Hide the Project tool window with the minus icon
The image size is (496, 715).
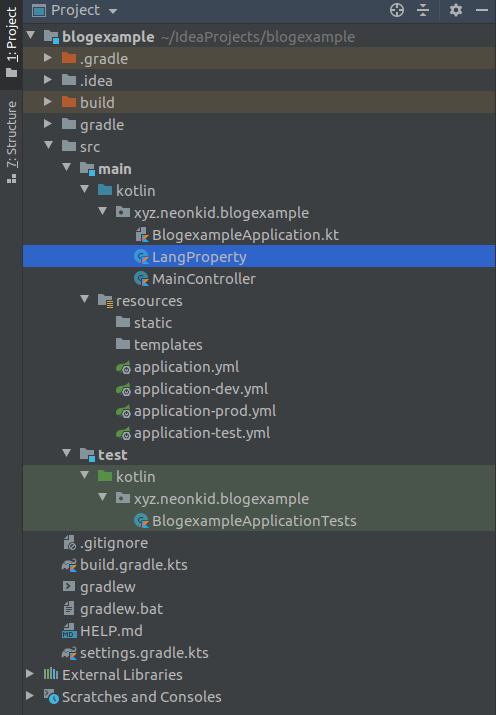(x=482, y=10)
